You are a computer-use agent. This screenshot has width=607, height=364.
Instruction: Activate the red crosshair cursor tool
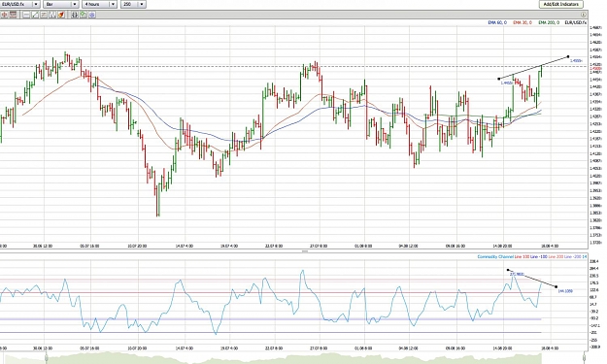(4, 15)
